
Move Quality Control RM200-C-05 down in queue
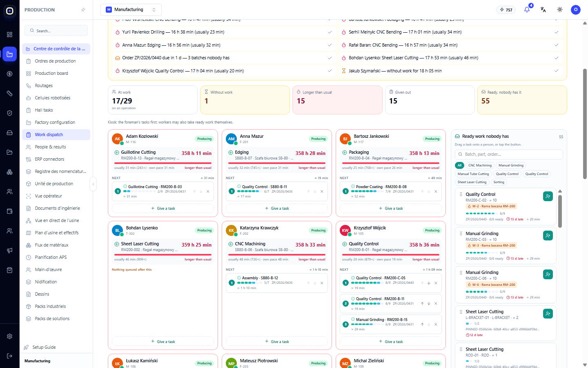coord(429,283)
